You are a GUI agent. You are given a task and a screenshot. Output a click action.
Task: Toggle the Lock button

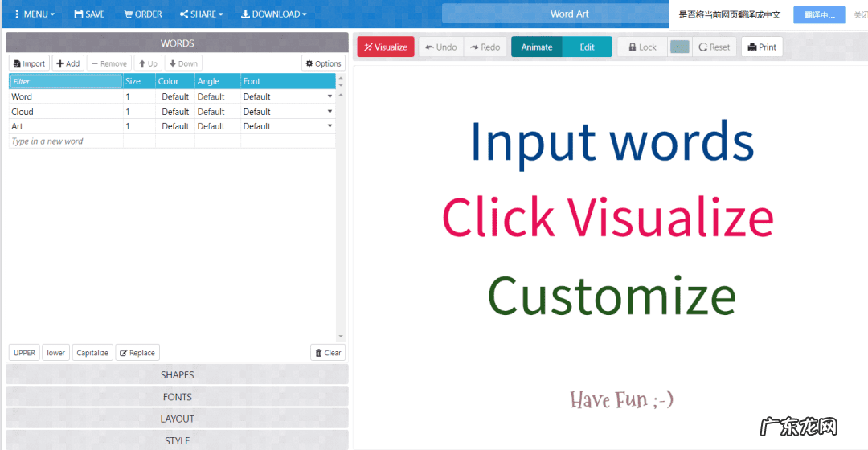(x=642, y=47)
